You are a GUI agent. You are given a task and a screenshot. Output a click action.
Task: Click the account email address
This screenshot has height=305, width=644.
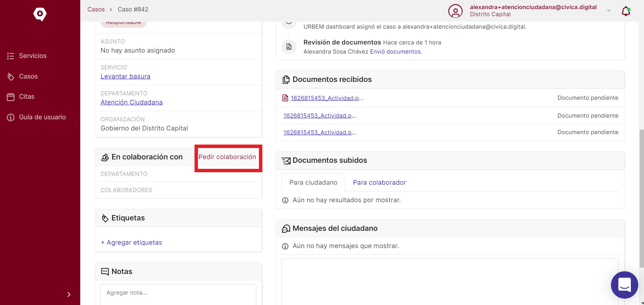(533, 7)
